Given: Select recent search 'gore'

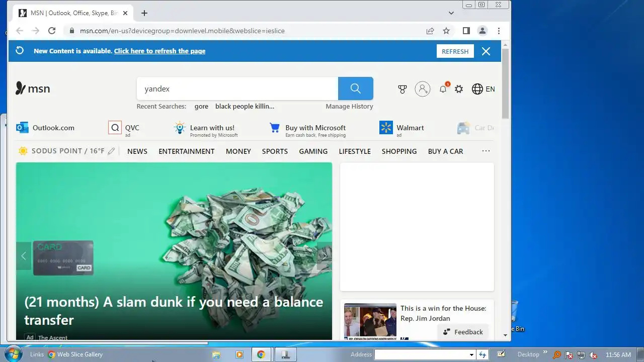Looking at the screenshot, I should [x=201, y=107].
